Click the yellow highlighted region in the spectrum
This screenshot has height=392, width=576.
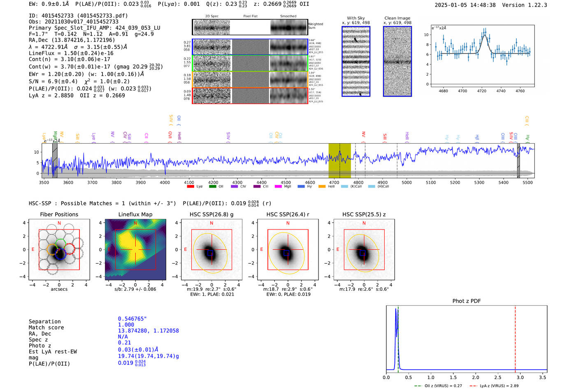(x=339, y=160)
